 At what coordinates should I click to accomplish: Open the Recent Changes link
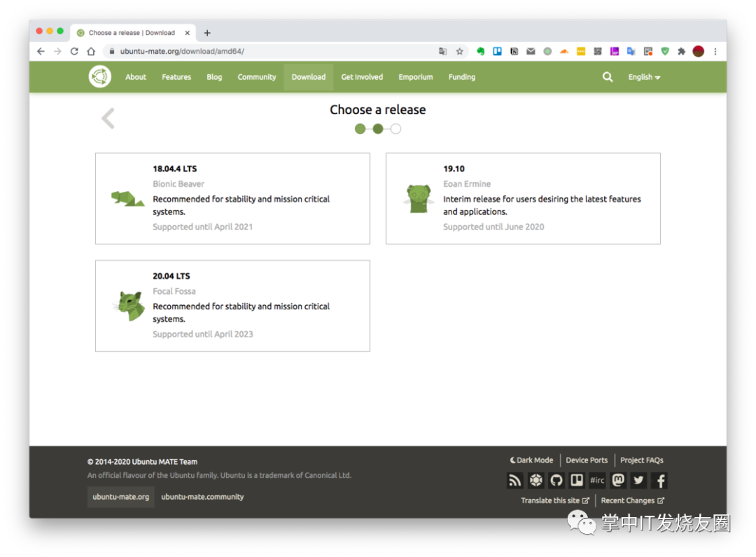tap(633, 500)
